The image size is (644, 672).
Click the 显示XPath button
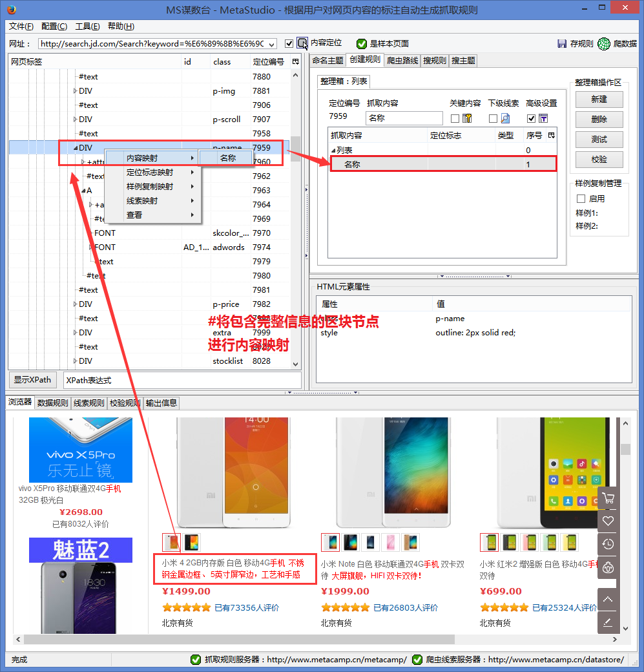32,380
